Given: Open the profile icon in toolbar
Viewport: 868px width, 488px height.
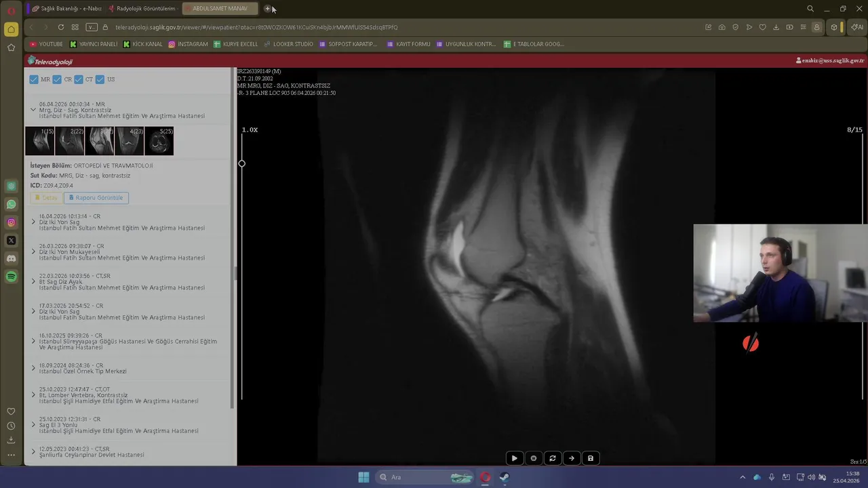Looking at the screenshot, I should 816,27.
